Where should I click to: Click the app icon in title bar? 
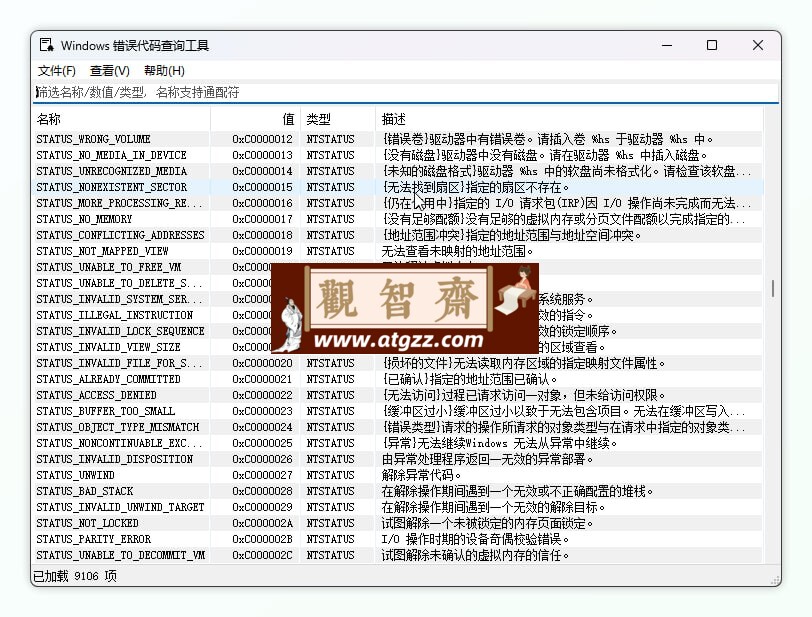47,45
